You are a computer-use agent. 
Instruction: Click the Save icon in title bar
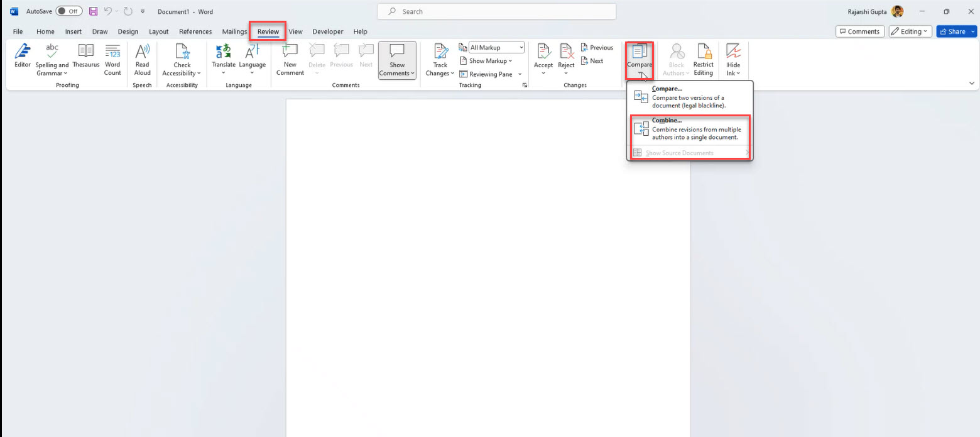point(94,11)
